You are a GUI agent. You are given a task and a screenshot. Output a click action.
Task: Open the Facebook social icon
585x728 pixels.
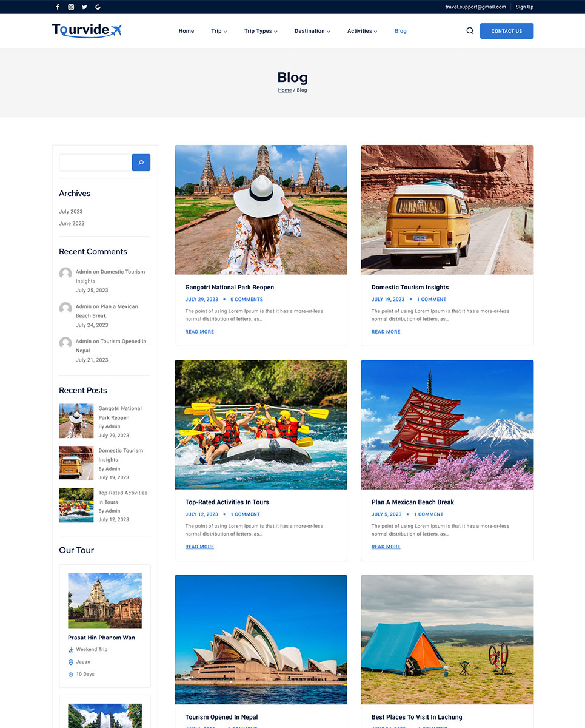point(58,7)
